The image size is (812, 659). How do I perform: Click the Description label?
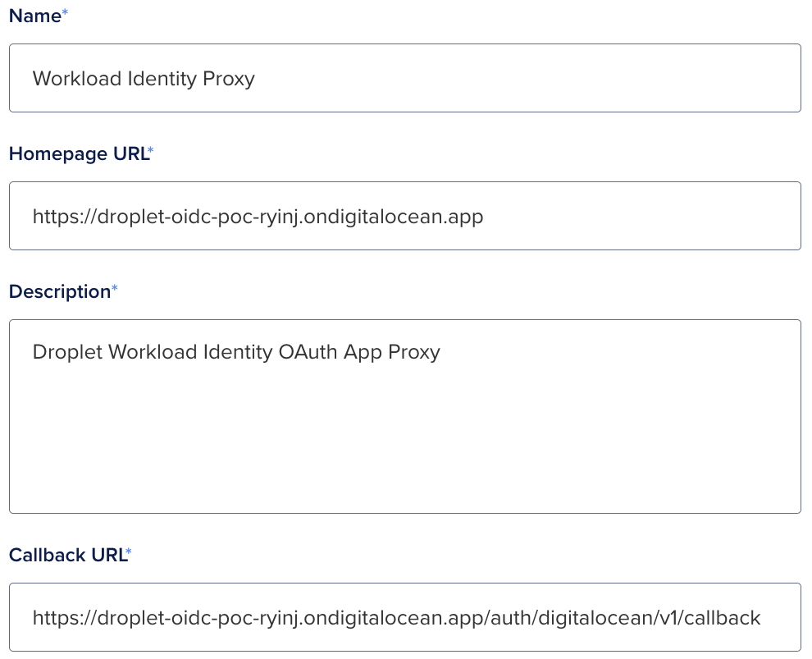58,291
